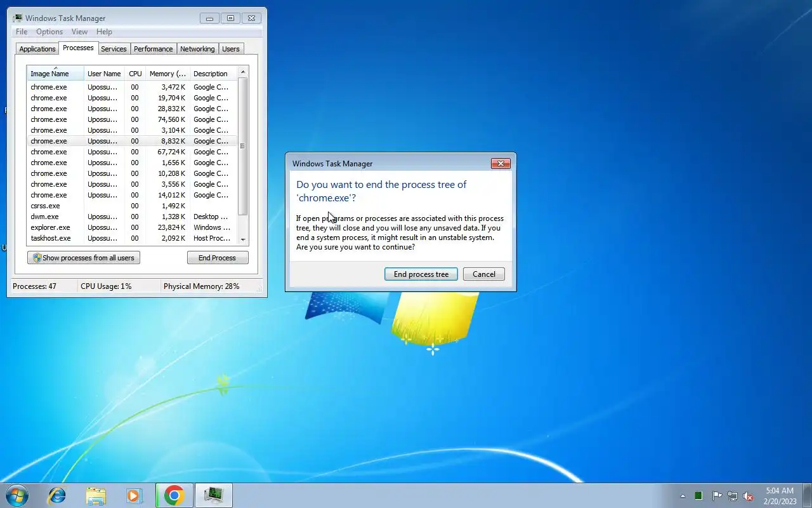Click the End process tree button
The image size is (812, 508).
tap(421, 274)
